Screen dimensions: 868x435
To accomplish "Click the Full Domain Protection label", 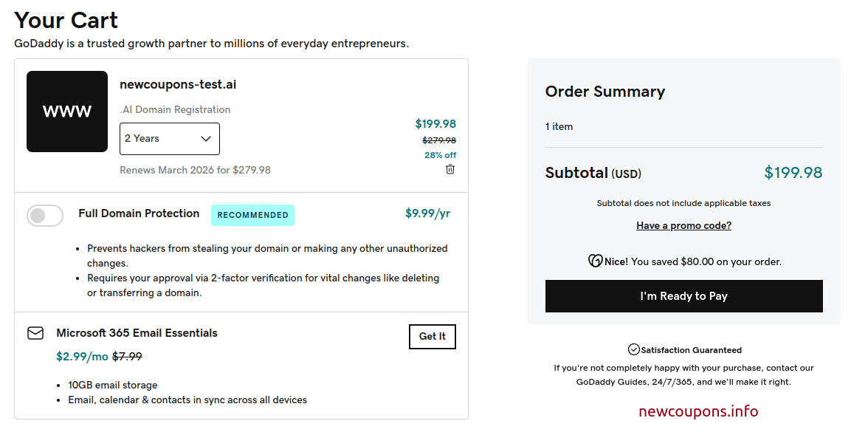I will click(x=139, y=213).
